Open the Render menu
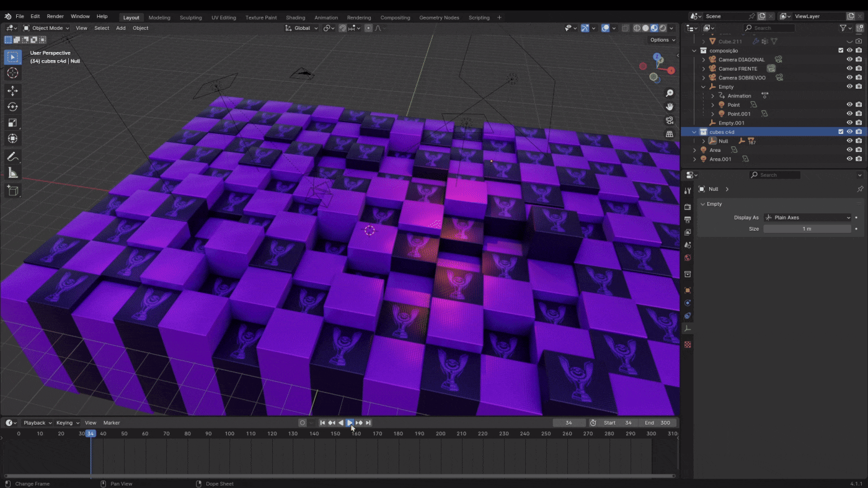This screenshot has height=488, width=868. click(x=55, y=16)
